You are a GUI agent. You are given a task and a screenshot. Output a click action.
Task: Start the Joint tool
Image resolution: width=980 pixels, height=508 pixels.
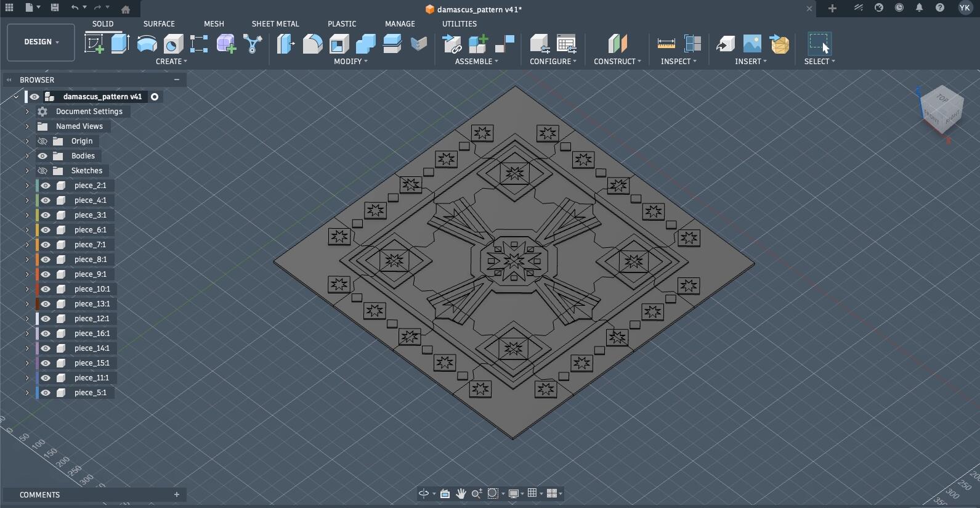click(504, 44)
